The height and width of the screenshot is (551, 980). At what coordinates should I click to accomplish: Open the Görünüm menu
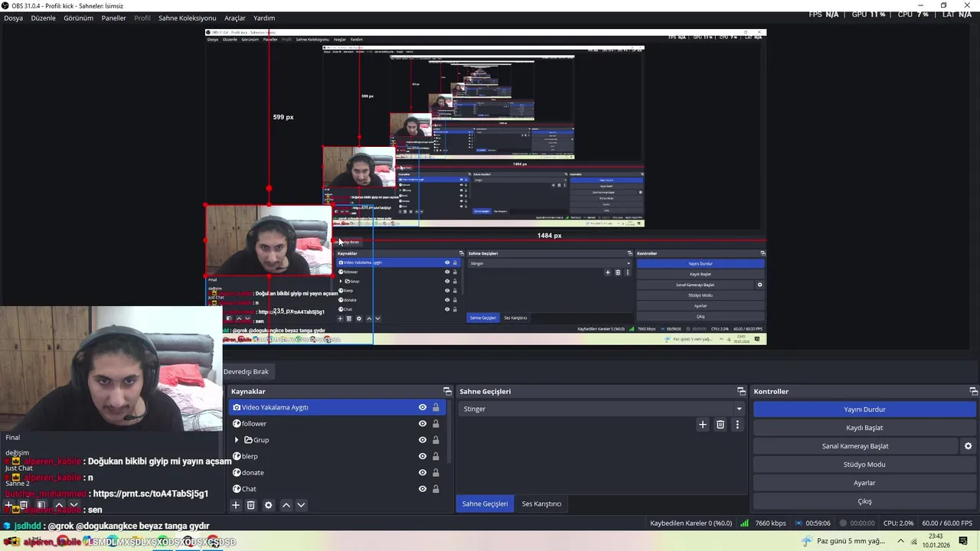[x=78, y=18]
